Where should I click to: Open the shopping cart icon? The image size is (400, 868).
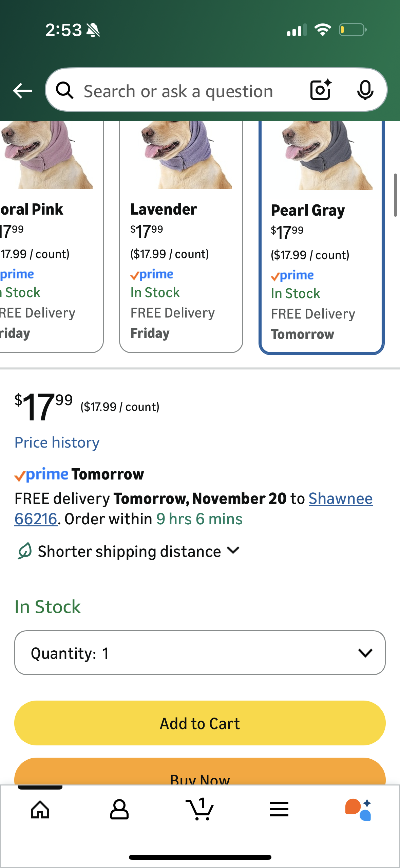[x=200, y=809]
